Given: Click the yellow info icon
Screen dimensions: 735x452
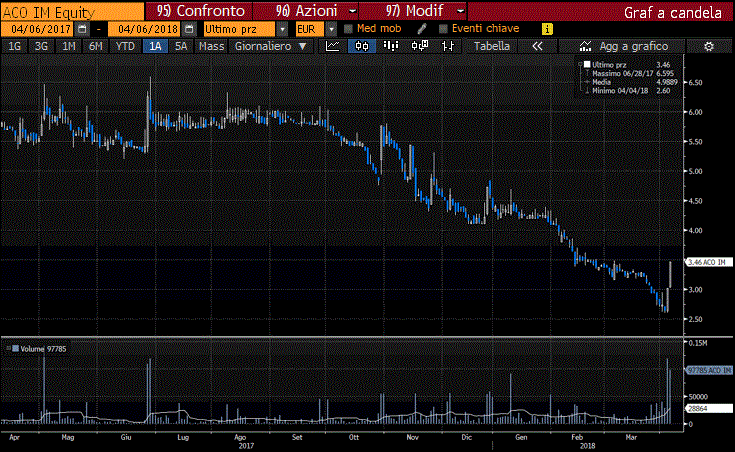Looking at the screenshot, I should pos(546,29).
